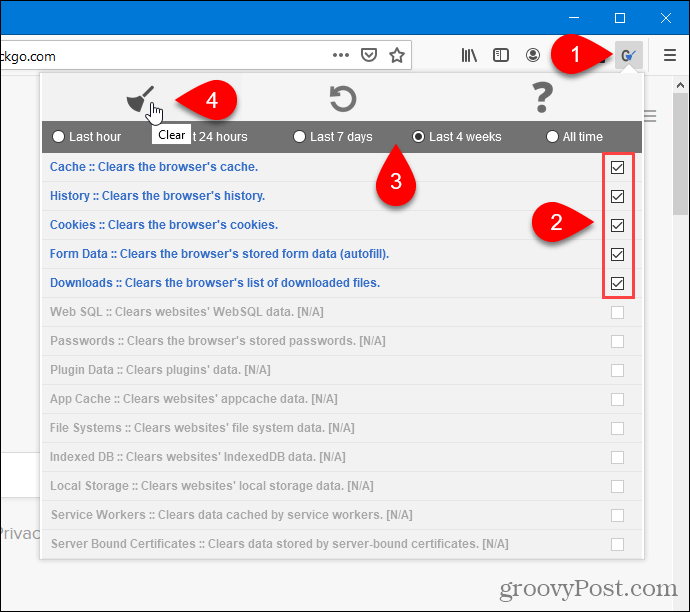Click 'App Cache :: Clears websites' appcache data' text
The image size is (690, 612).
(x=194, y=399)
